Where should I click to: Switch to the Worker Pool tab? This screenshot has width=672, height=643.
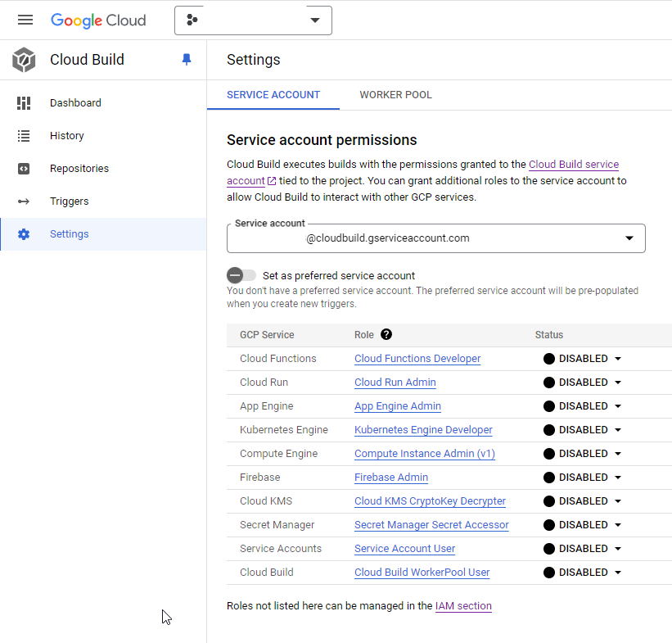tap(395, 95)
